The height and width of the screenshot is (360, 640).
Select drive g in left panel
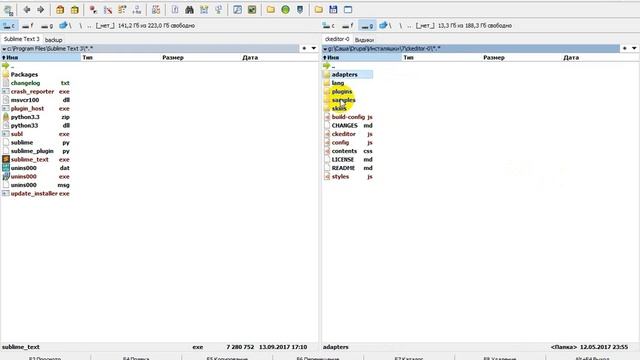47,26
